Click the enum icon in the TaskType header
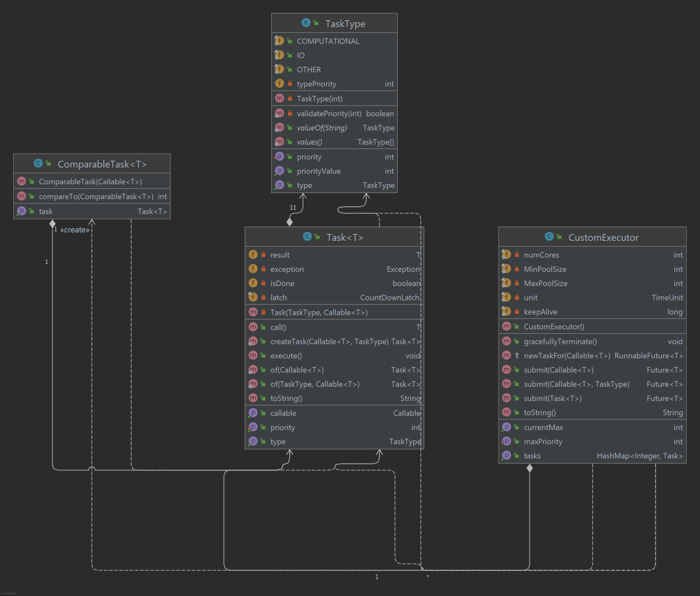The height and width of the screenshot is (596, 700). (x=306, y=22)
